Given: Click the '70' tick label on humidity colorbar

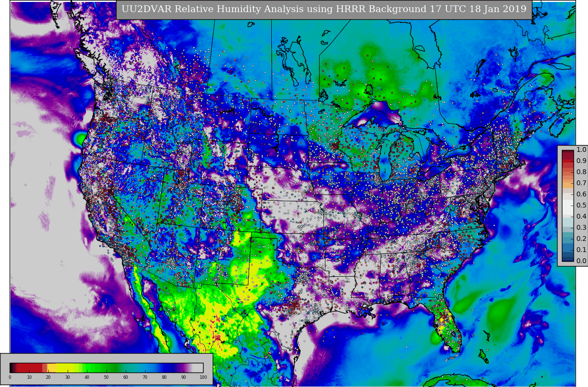Looking at the screenshot, I should tap(145, 377).
